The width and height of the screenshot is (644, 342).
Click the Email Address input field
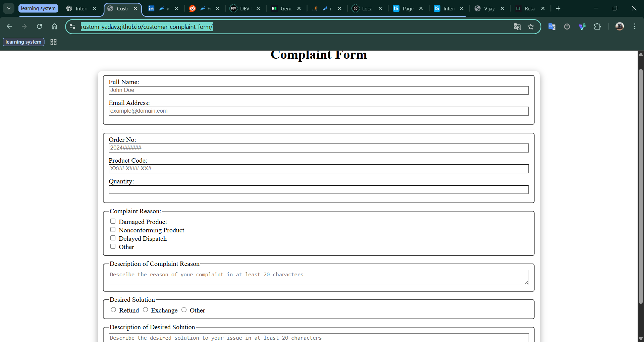(x=319, y=111)
